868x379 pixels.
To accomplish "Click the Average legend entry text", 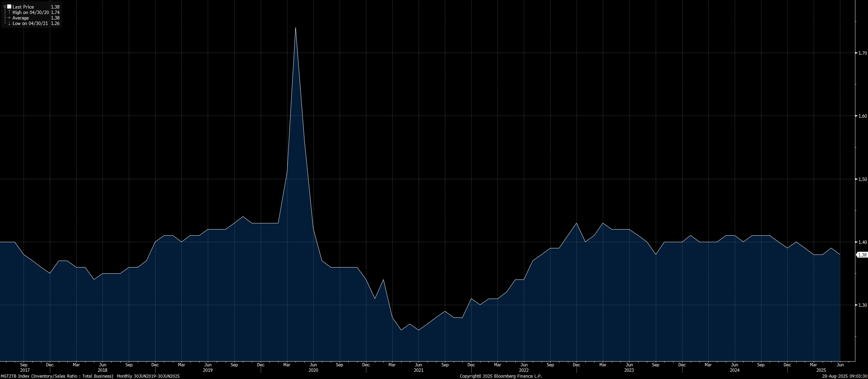I will [x=21, y=18].
